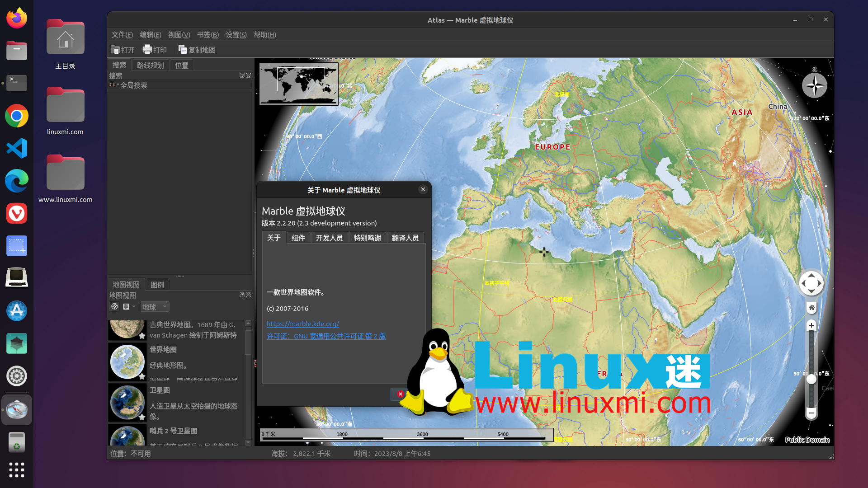Pan the map down with navigation arrow
Image resolution: width=868 pixels, height=488 pixels.
[811, 292]
